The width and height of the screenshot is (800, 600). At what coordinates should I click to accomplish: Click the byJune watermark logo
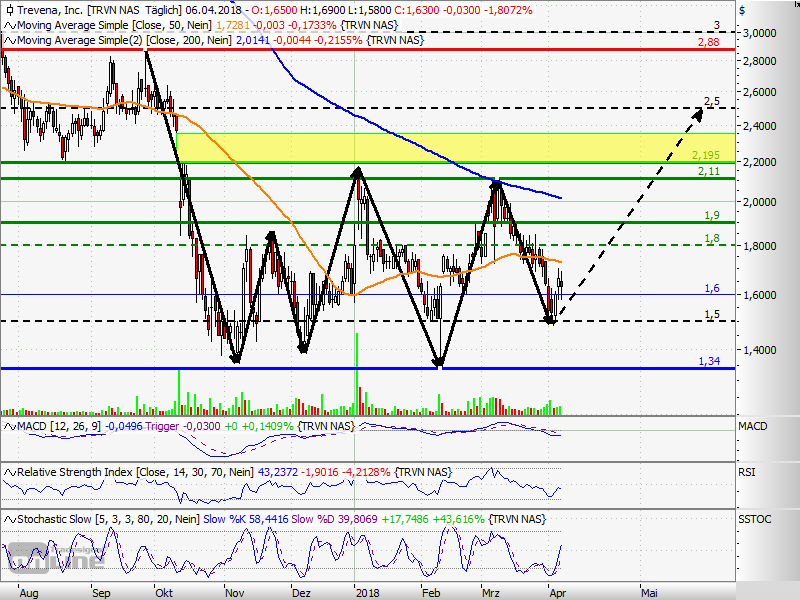(45, 562)
